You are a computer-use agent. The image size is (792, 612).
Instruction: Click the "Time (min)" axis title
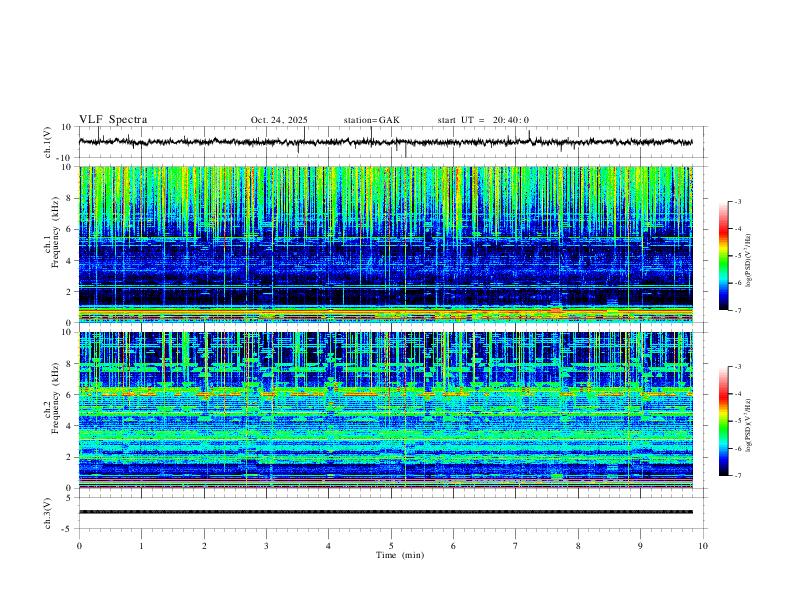tap(400, 555)
